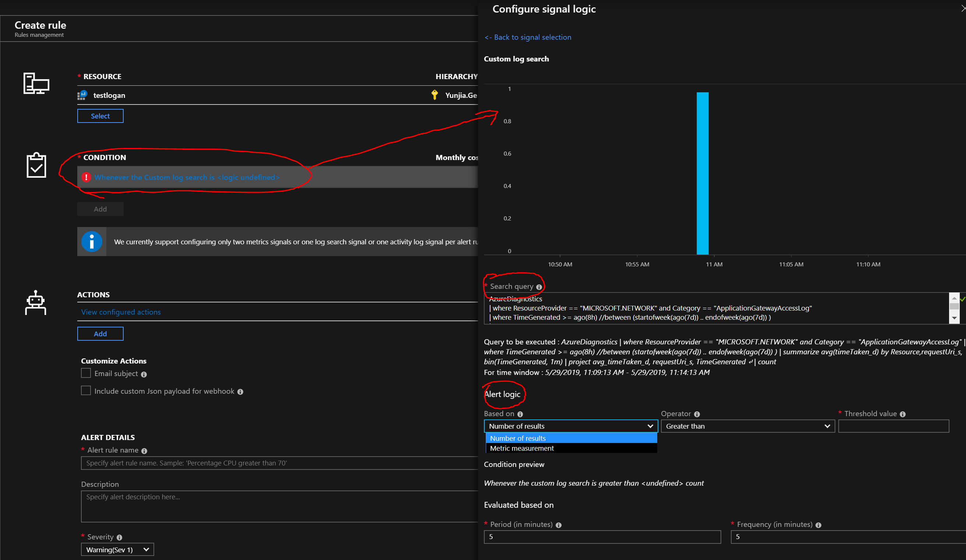The height and width of the screenshot is (560, 966).
Task: Click green checkmark beside the search query box
Action: [x=963, y=299]
